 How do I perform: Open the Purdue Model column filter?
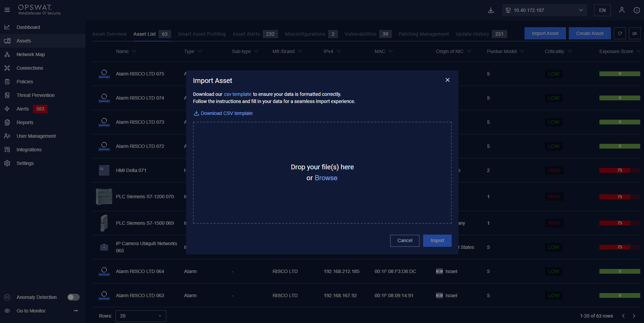click(522, 52)
